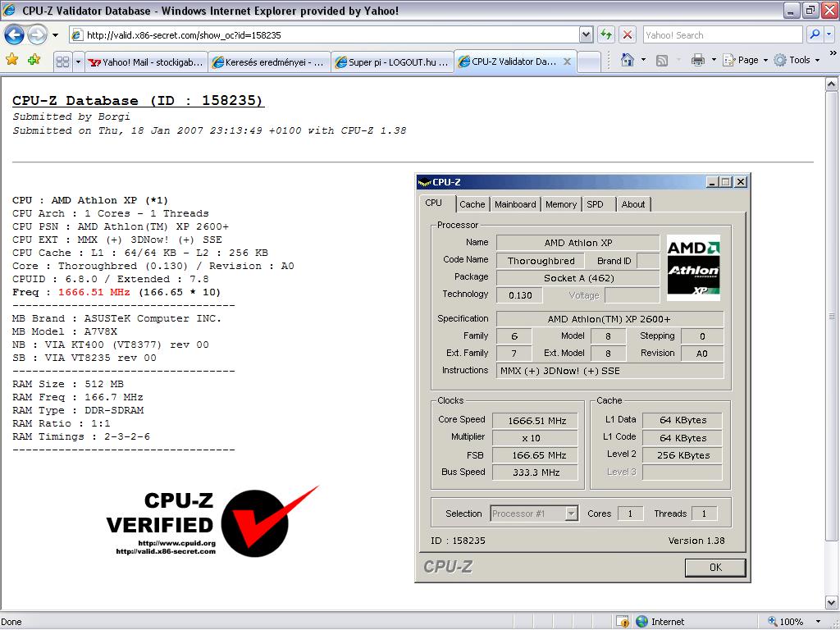
Task: Open the Mainboard tab in CPU-Z window
Action: 515,204
